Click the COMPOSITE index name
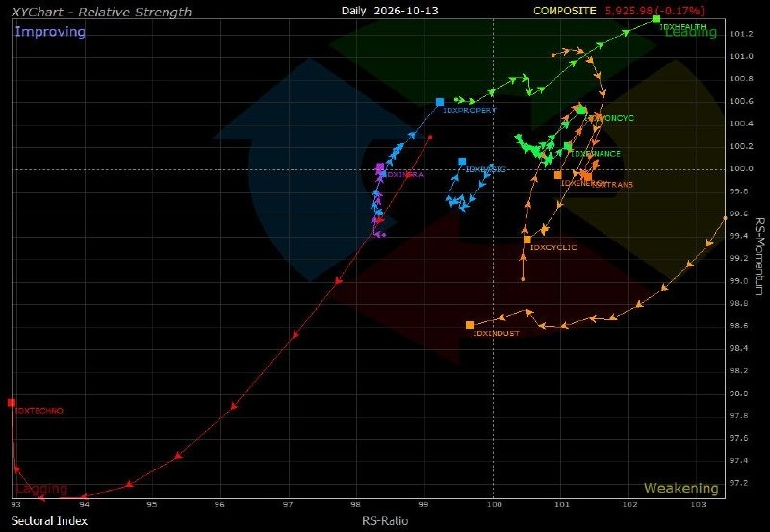770x532 pixels. pos(565,11)
